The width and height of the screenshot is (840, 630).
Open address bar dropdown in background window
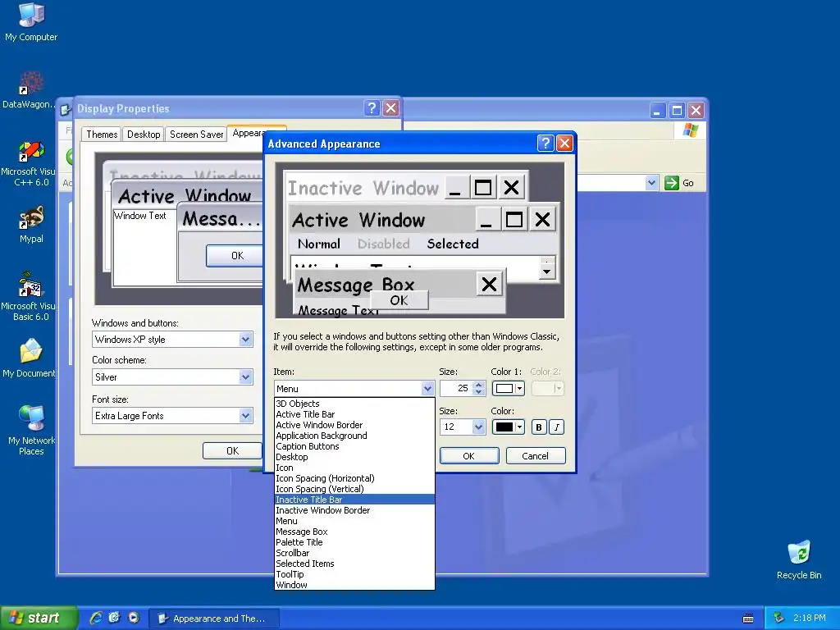651,183
